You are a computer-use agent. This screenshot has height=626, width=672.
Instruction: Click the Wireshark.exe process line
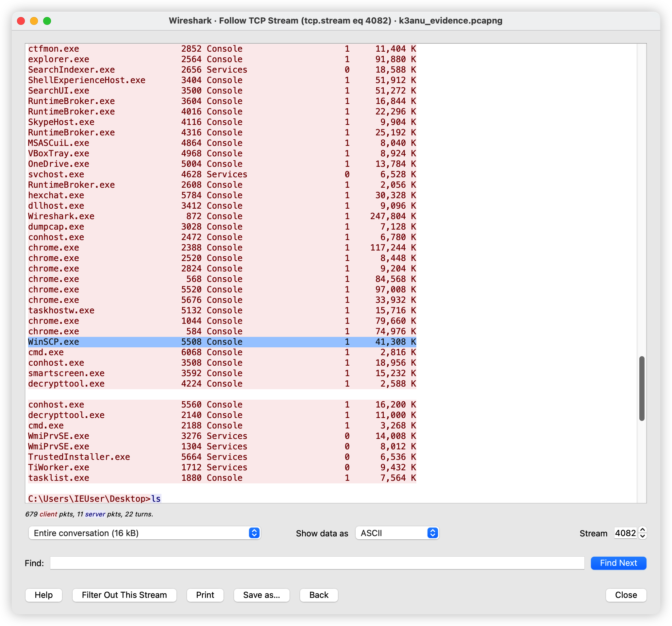tap(222, 217)
